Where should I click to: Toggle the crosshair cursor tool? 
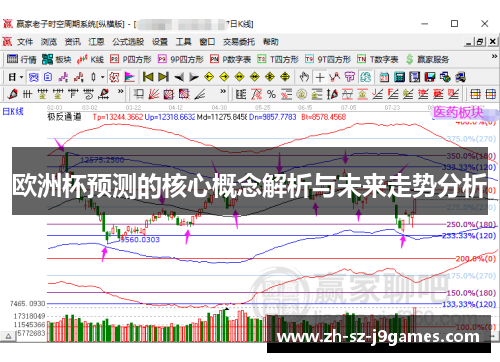point(320,77)
